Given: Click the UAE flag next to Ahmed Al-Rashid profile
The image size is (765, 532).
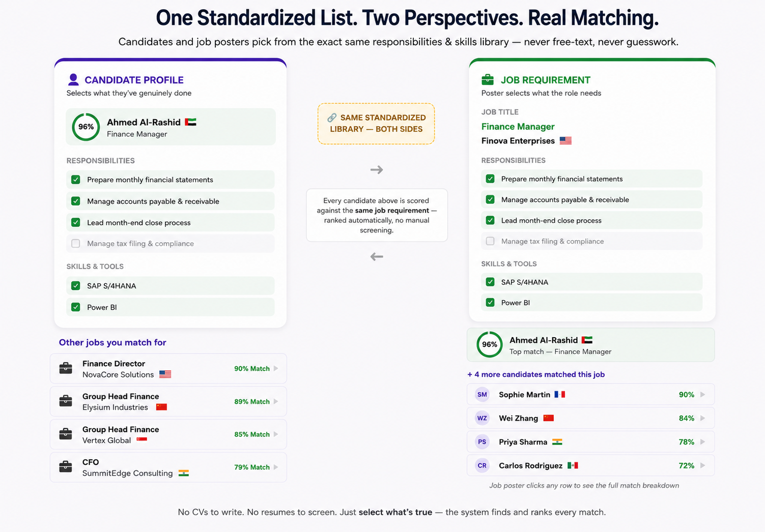Looking at the screenshot, I should (190, 122).
